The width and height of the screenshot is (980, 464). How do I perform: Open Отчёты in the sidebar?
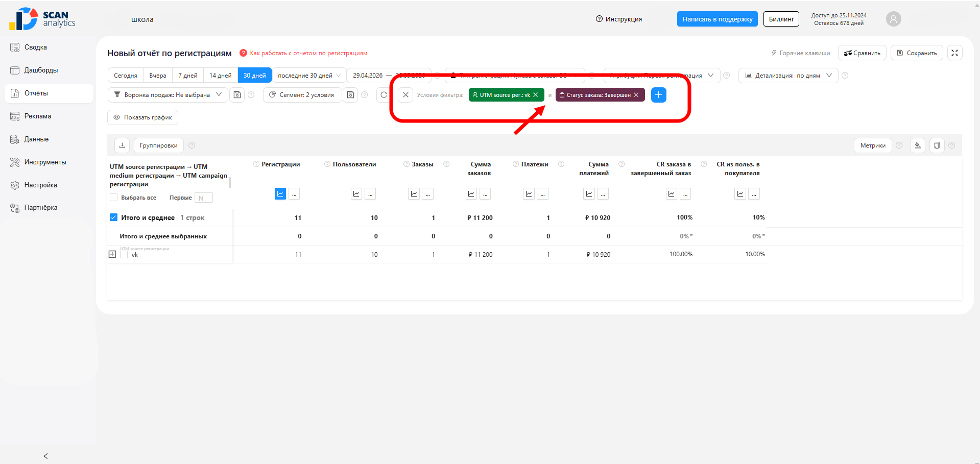point(49,93)
